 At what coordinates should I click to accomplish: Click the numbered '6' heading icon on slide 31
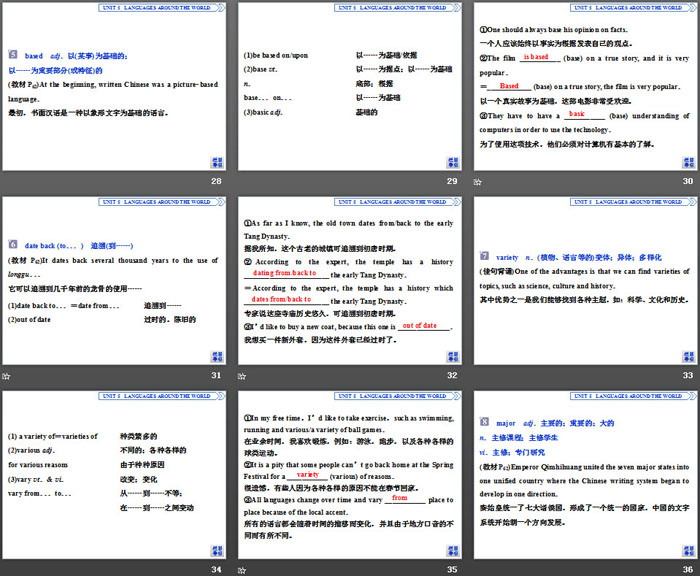click(x=12, y=244)
